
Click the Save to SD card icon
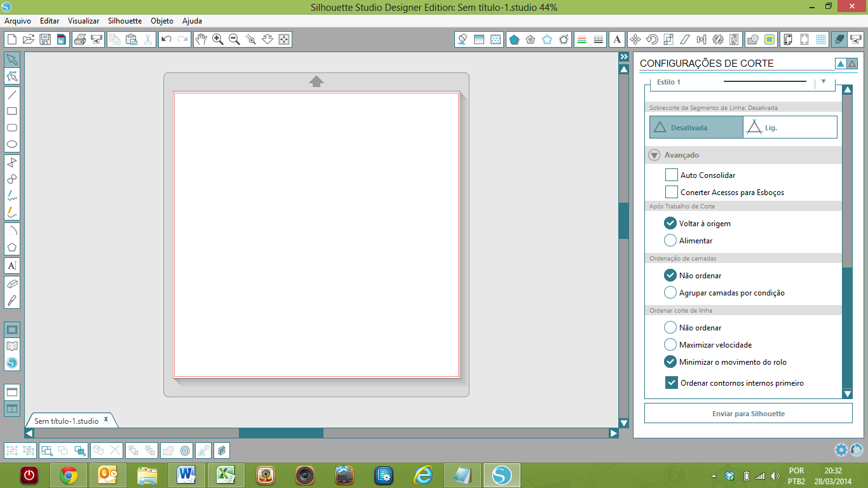tap(61, 39)
